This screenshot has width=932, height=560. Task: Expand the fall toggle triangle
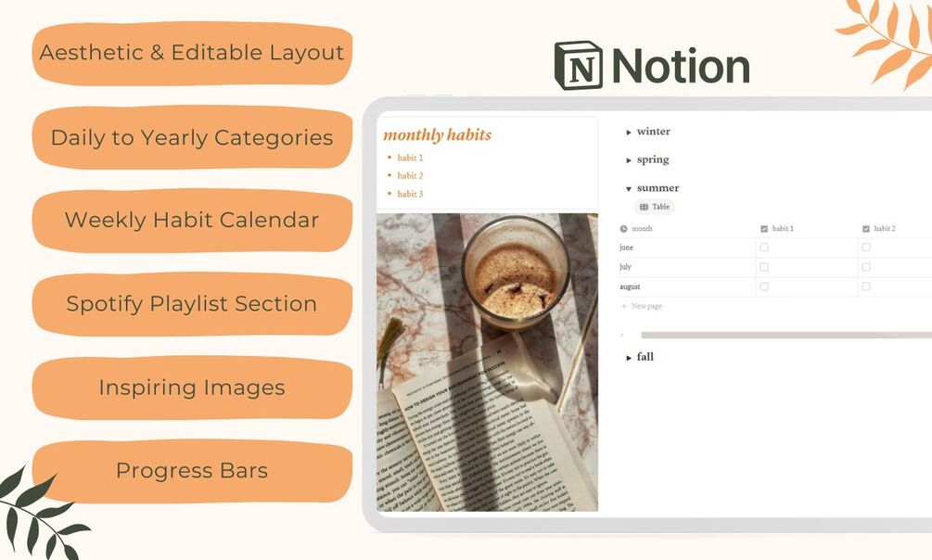(x=628, y=357)
